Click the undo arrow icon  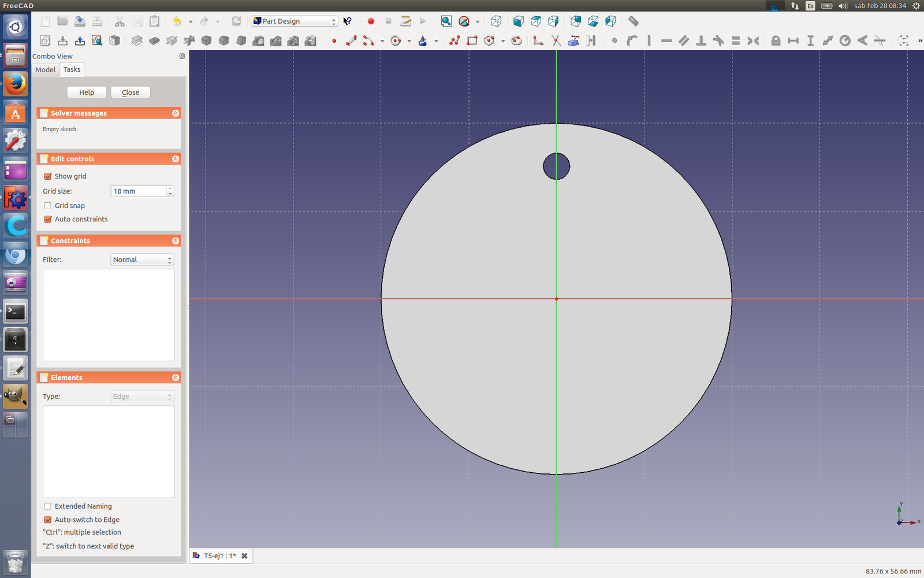(x=177, y=21)
